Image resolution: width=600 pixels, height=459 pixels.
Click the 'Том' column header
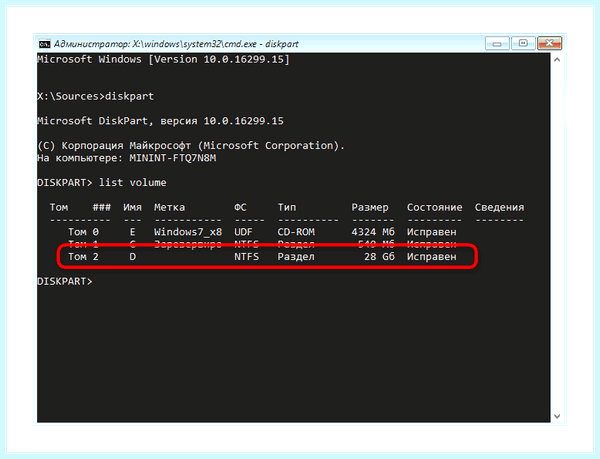59,207
